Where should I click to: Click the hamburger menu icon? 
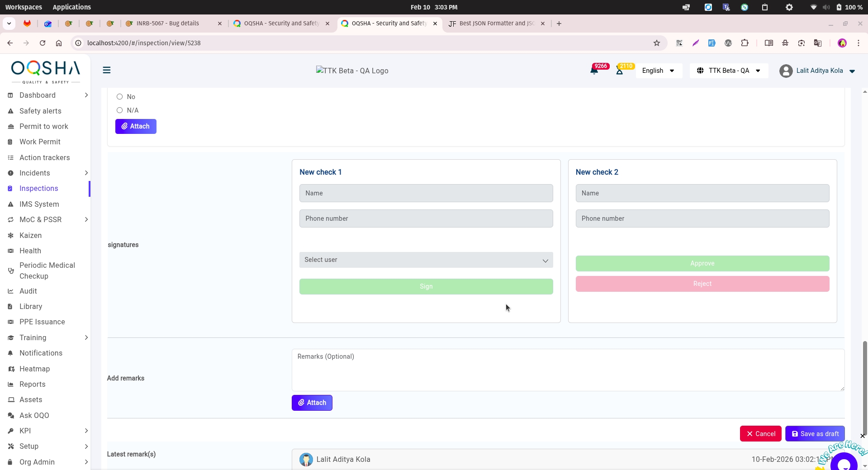(x=107, y=70)
